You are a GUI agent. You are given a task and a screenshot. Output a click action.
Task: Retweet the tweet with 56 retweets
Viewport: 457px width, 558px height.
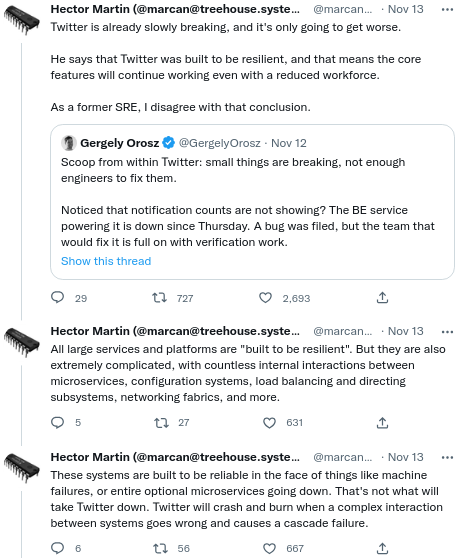point(160,548)
